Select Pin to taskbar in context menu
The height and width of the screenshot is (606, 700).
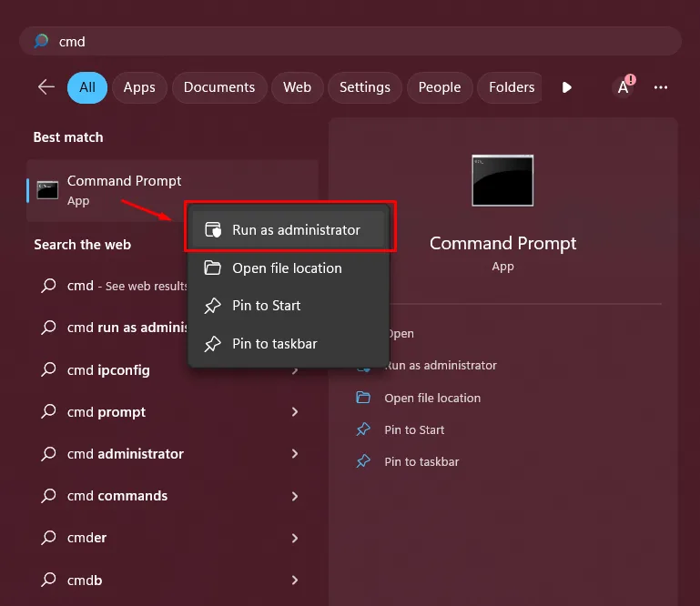coord(274,344)
